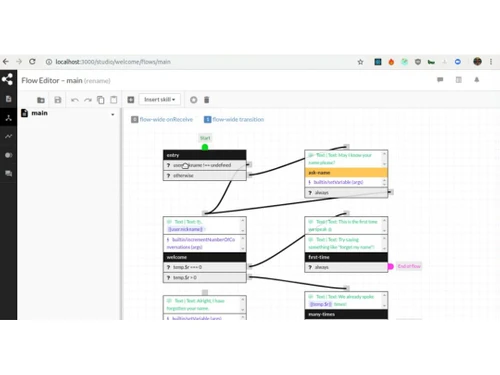Screen dimensions: 500x375
Task: Go back in the browser
Action: [x=6, y=62]
